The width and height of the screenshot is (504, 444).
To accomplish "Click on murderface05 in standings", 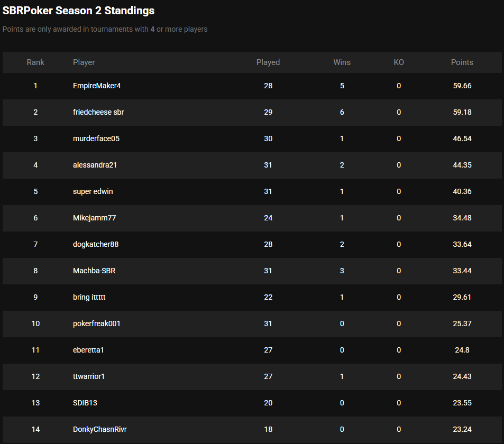I will (100, 138).
